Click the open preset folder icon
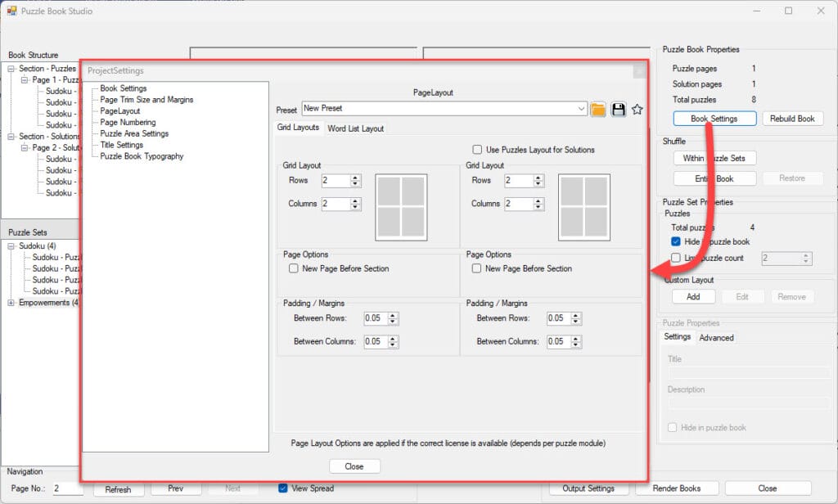The image size is (838, 504). (598, 110)
